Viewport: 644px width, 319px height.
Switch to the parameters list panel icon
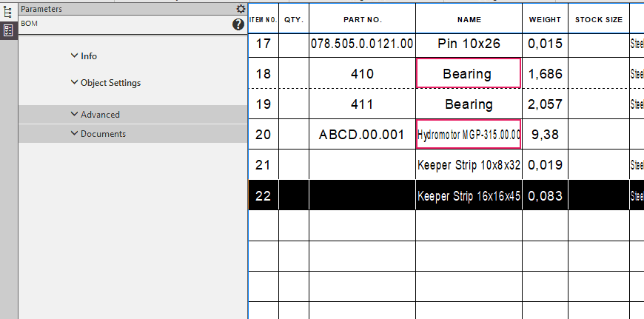(x=8, y=30)
